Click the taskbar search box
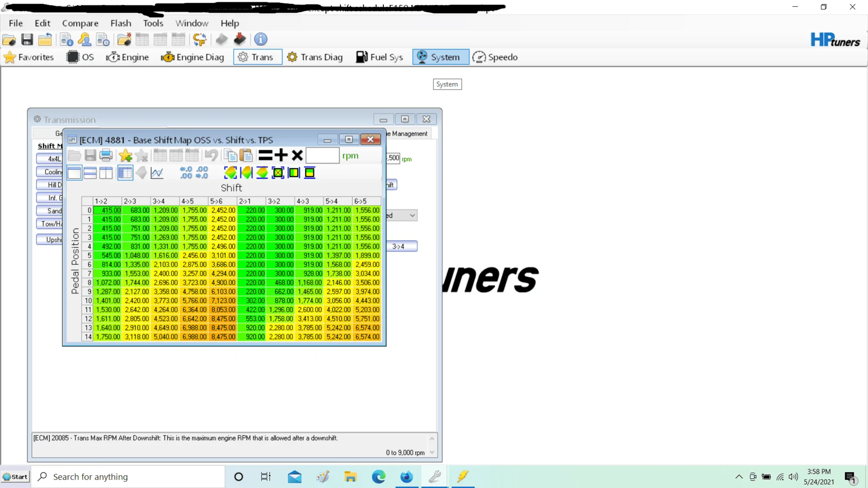The width and height of the screenshot is (868, 488). coord(128,477)
